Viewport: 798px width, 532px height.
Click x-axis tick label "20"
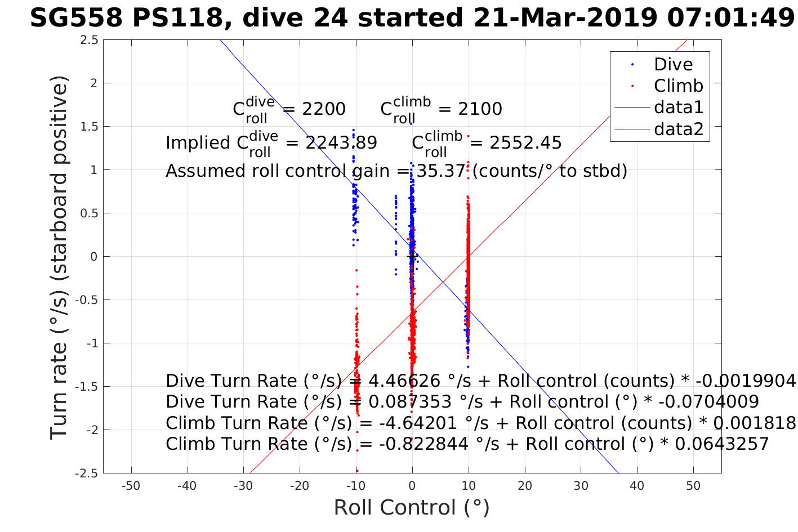coord(525,486)
